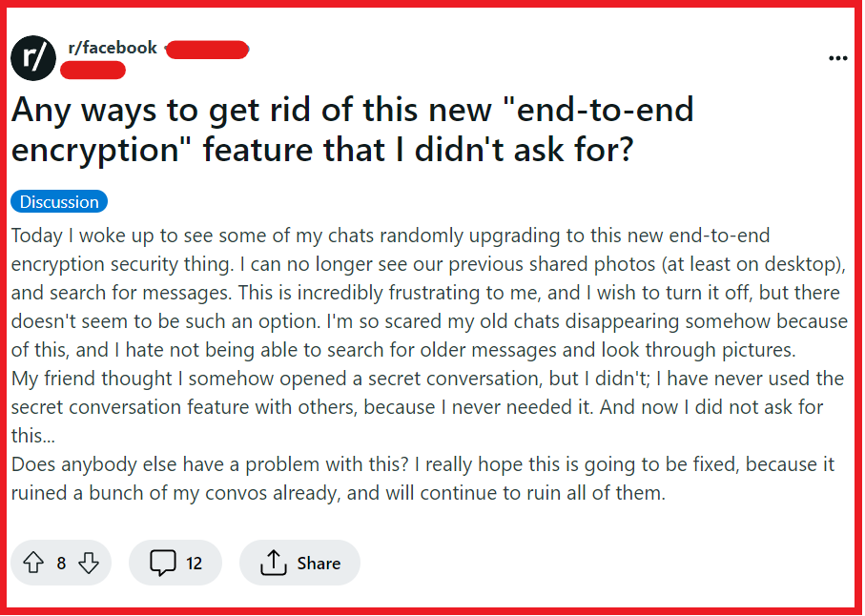Downvote the post with the down arrow
The image size is (865, 616).
(x=89, y=563)
